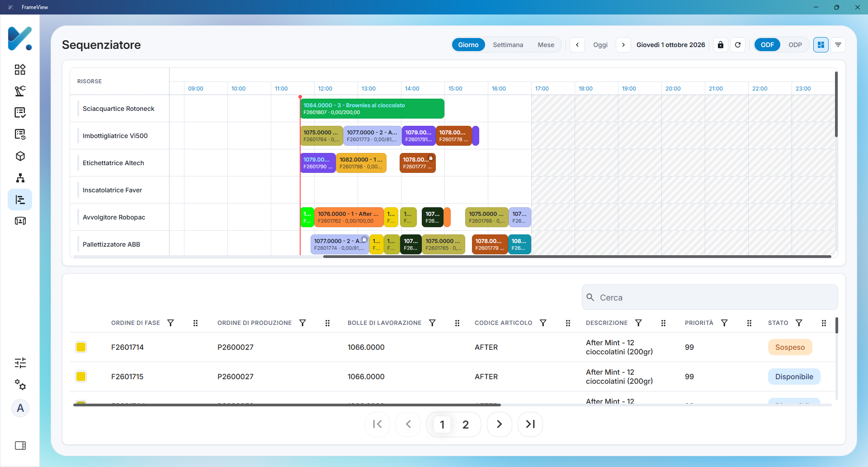Go to page 2 of table
Screen dimensions: 868x467
[x=466, y=424]
